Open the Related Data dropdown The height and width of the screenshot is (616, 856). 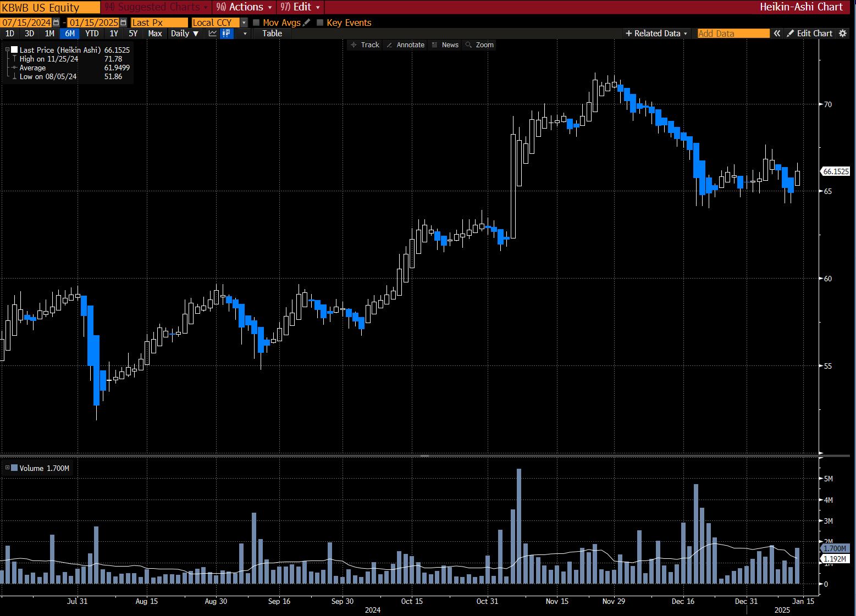tap(656, 34)
